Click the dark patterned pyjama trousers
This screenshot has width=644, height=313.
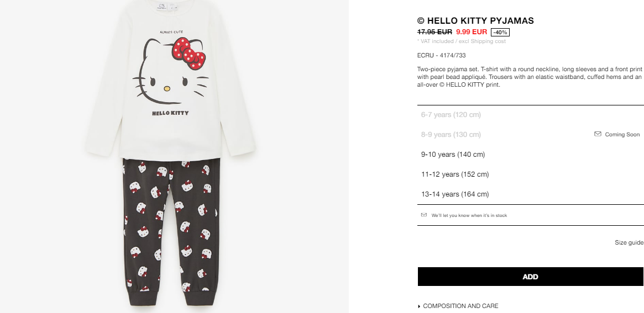point(172,232)
